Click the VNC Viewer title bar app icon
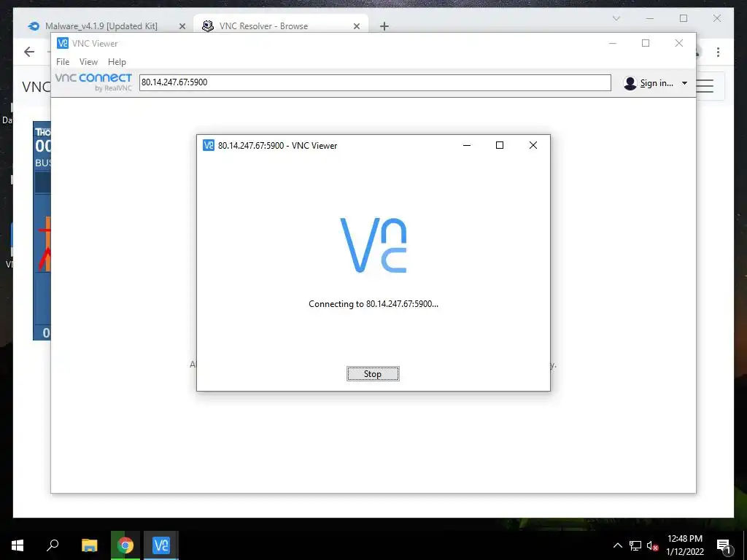Image resolution: width=747 pixels, height=560 pixels. point(63,43)
